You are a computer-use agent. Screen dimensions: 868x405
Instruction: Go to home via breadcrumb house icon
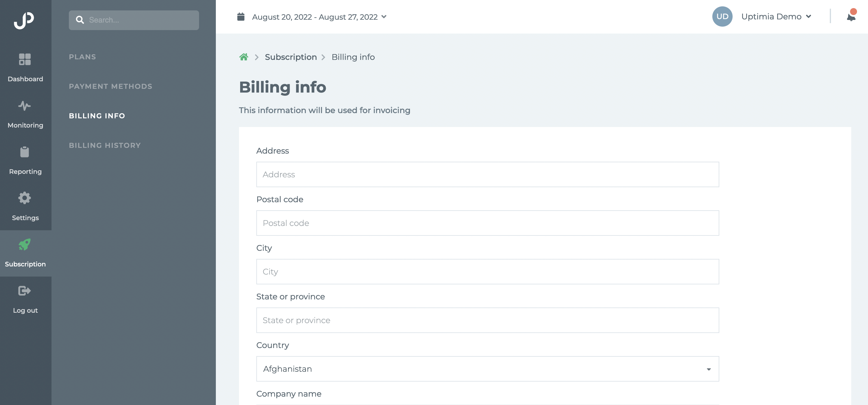(x=244, y=57)
